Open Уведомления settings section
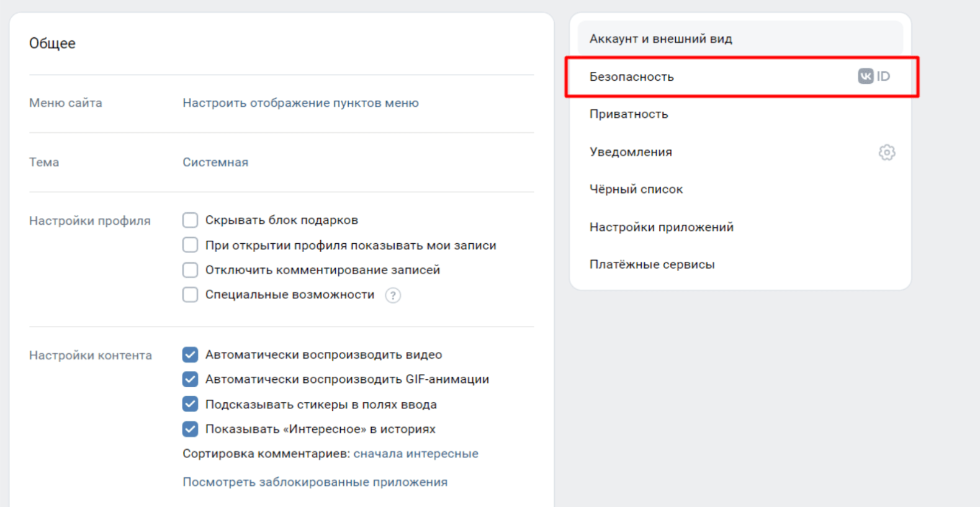The image size is (980, 507). 740,152
